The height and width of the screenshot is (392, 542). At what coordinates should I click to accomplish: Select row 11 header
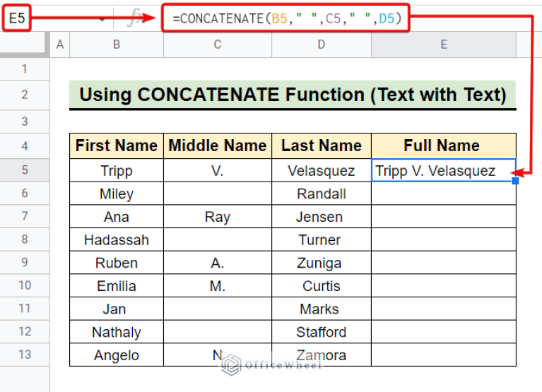(x=25, y=309)
